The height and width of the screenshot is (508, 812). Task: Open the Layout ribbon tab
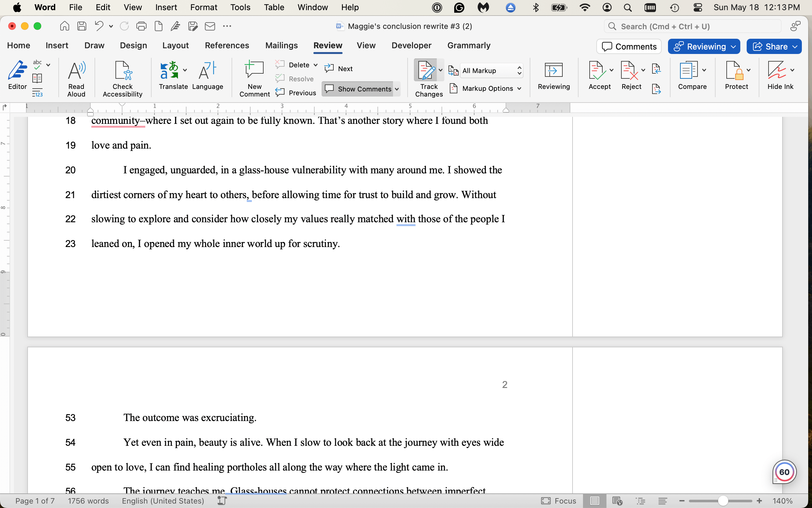(175, 45)
